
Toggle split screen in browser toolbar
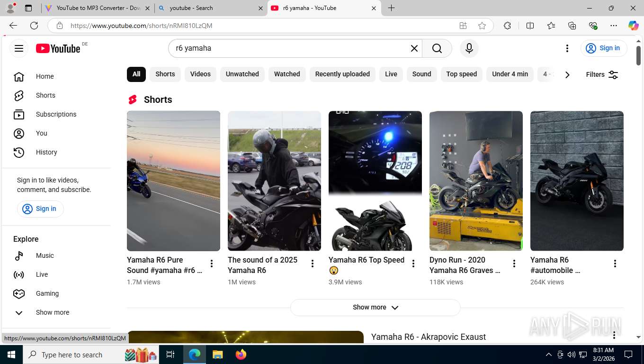coord(530,26)
